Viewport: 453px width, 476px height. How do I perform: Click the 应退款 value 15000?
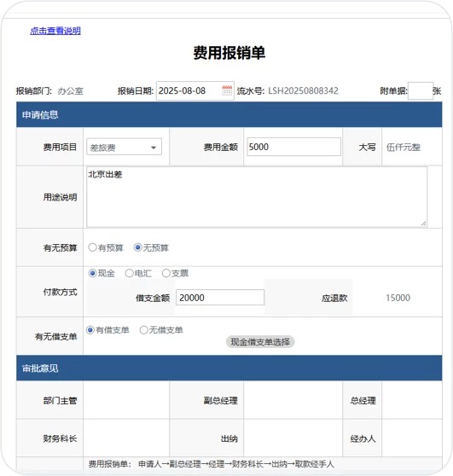(x=398, y=298)
